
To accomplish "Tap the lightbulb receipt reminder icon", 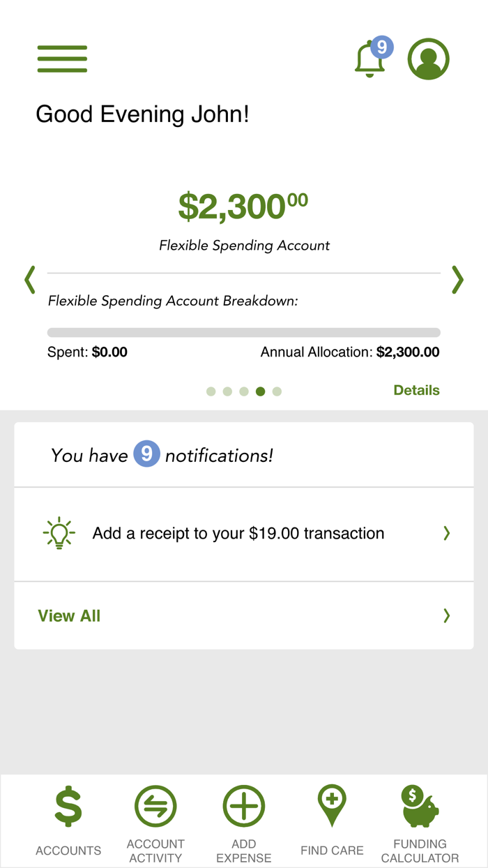I will tap(59, 533).
